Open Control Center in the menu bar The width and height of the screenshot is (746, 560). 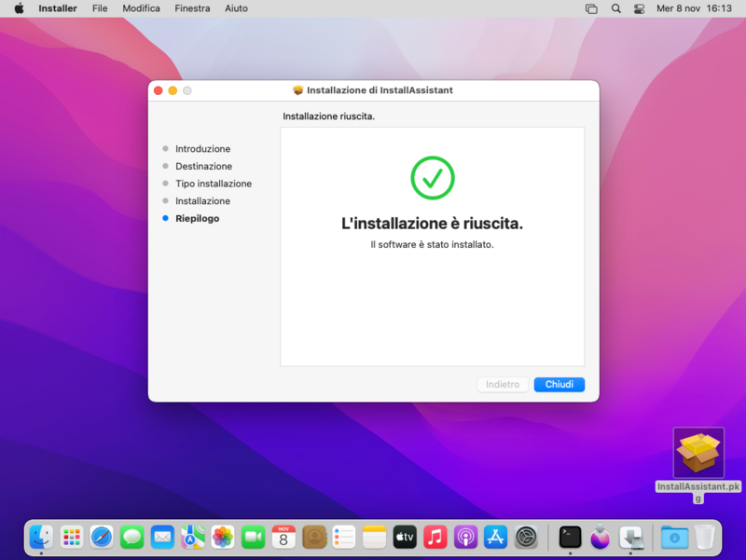coord(639,8)
